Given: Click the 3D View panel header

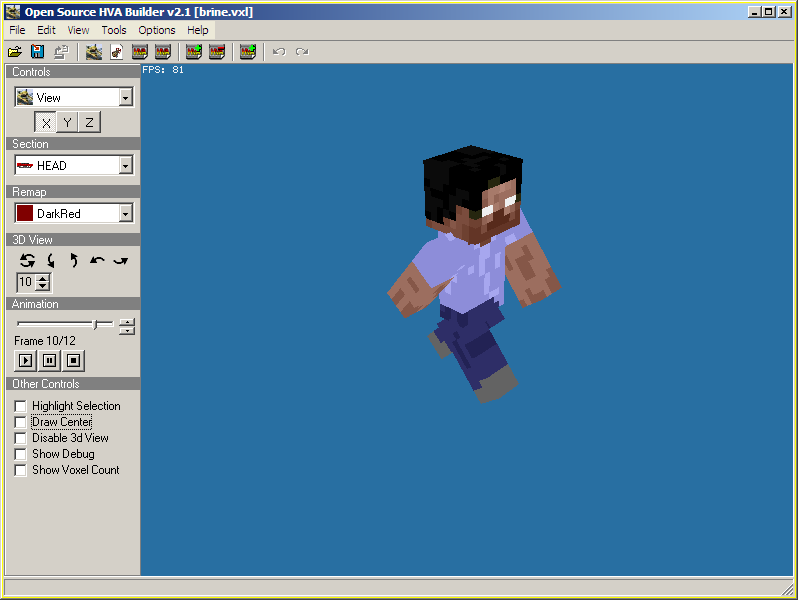Looking at the screenshot, I should pos(73,240).
